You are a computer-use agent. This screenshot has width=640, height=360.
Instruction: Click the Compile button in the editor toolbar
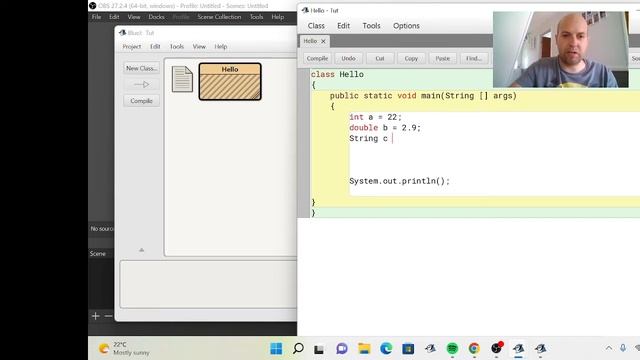[317, 58]
